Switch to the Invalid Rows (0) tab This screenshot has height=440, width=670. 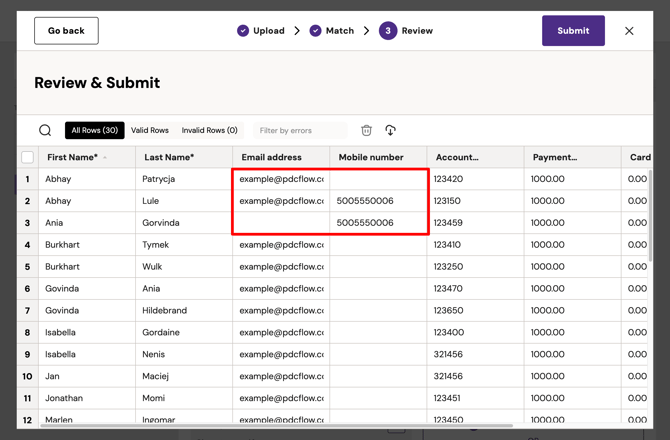[x=209, y=131]
